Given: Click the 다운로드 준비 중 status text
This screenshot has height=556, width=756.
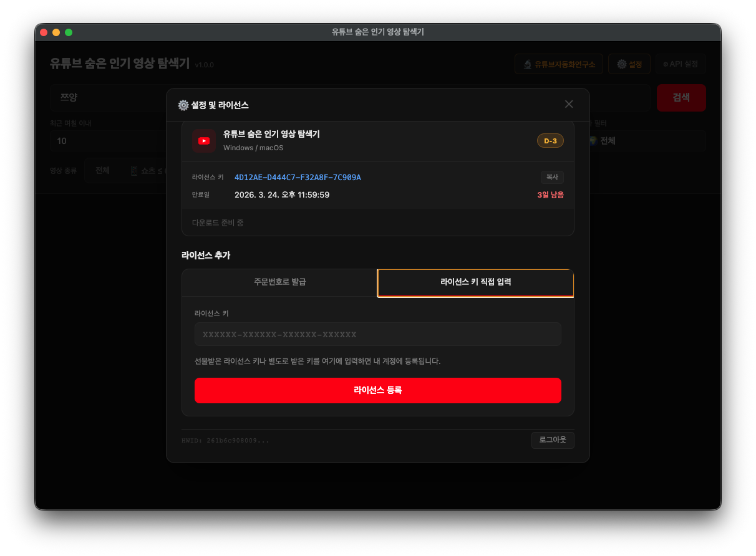Looking at the screenshot, I should pyautogui.click(x=218, y=223).
